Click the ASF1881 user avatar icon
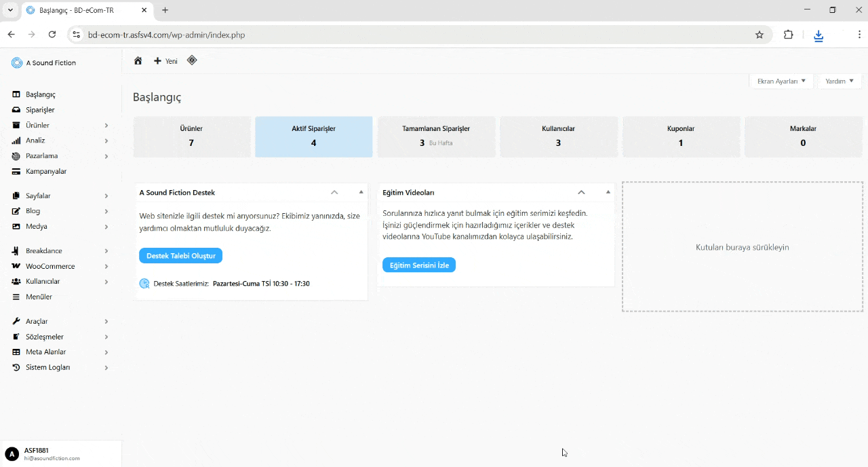Image resolution: width=868 pixels, height=467 pixels. (12, 454)
